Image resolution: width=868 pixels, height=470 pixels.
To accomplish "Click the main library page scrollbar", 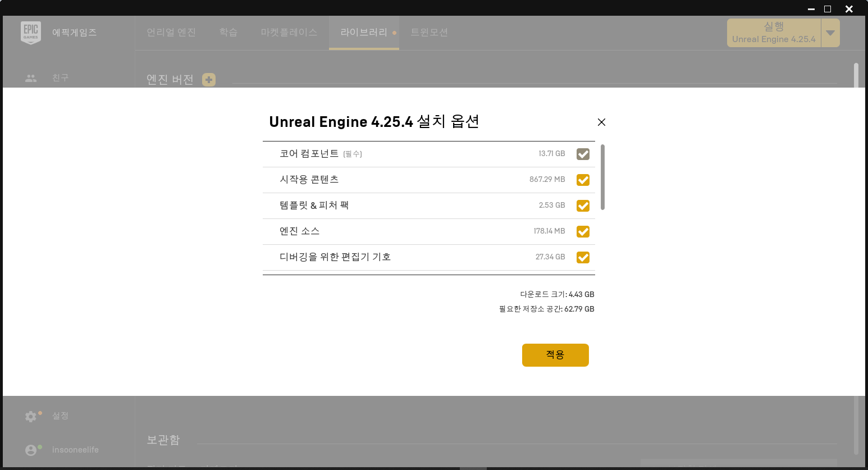I will tap(856, 258).
